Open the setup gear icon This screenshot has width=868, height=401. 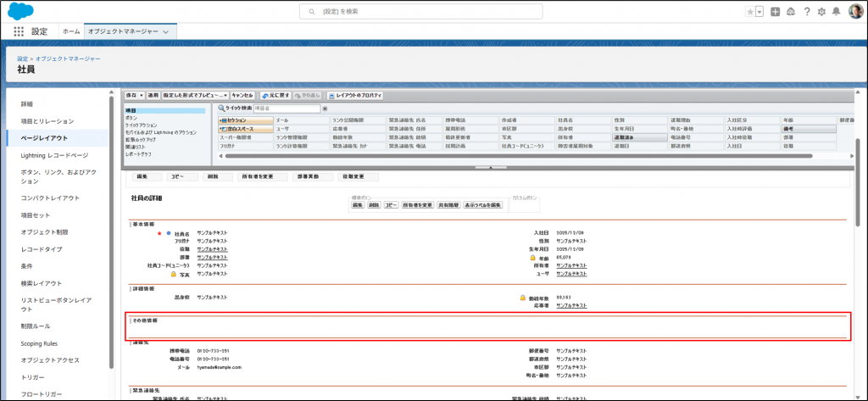coord(821,11)
